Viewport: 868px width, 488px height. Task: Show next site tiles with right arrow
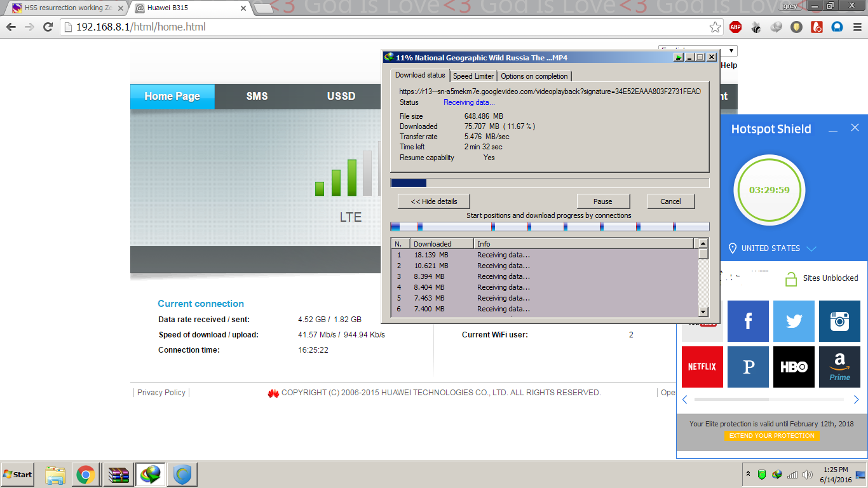856,400
